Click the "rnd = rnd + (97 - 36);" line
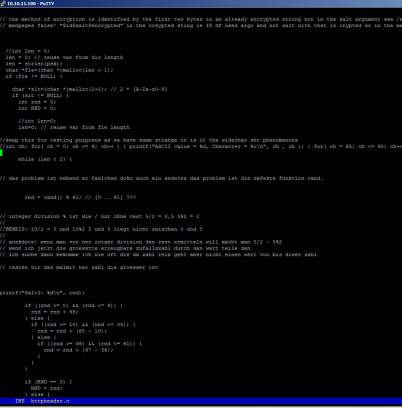Screen dimensions: 402x408 pyautogui.click(x=78, y=350)
